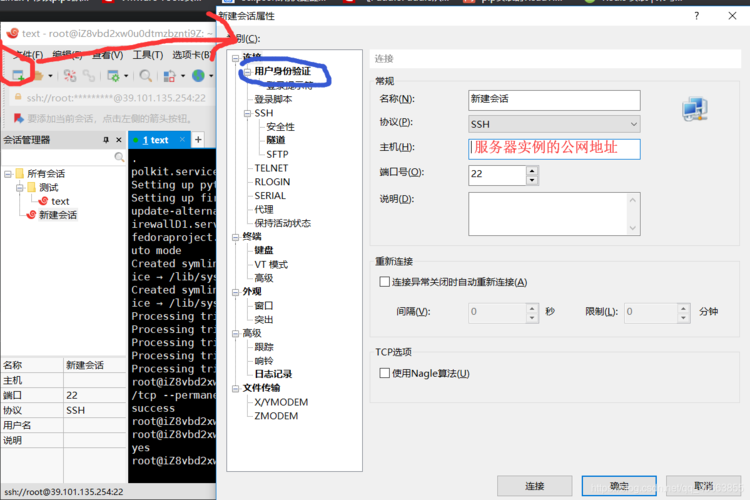Select 隧道 under SSH
This screenshot has height=500, width=750.
[x=276, y=140]
